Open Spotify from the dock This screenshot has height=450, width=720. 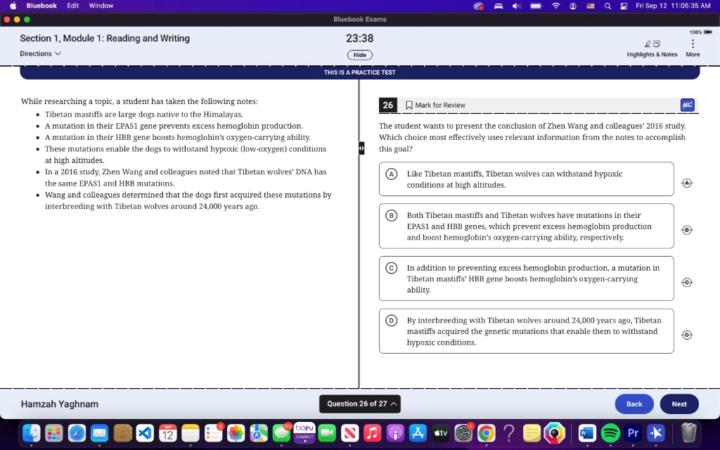coord(610,433)
